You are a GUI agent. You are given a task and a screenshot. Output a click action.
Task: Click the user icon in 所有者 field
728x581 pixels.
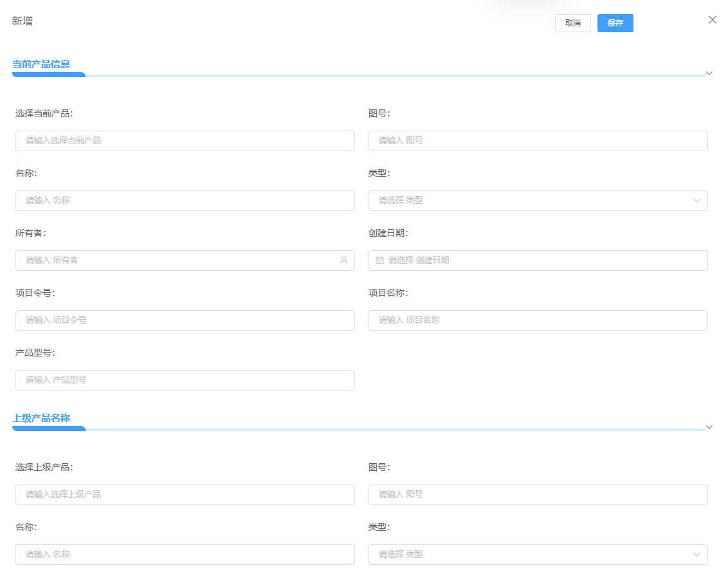(x=343, y=260)
